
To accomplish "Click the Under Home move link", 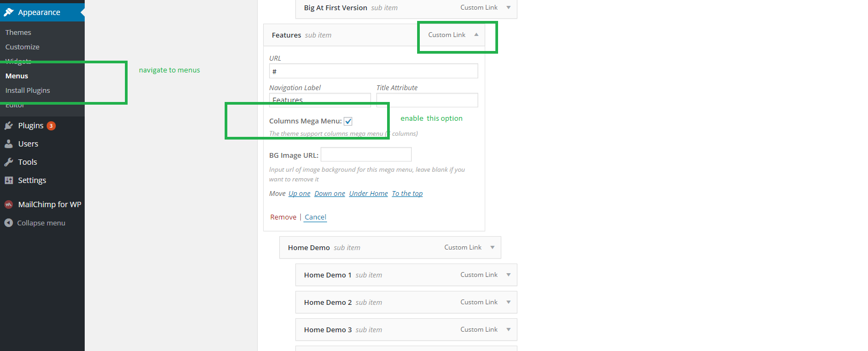I will pyautogui.click(x=368, y=194).
